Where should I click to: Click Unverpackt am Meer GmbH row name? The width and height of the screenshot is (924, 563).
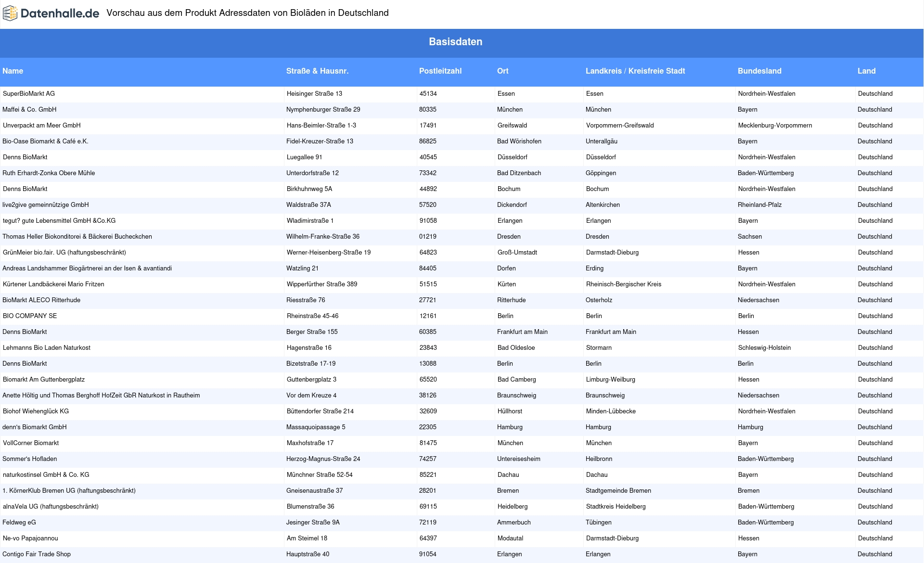click(42, 126)
